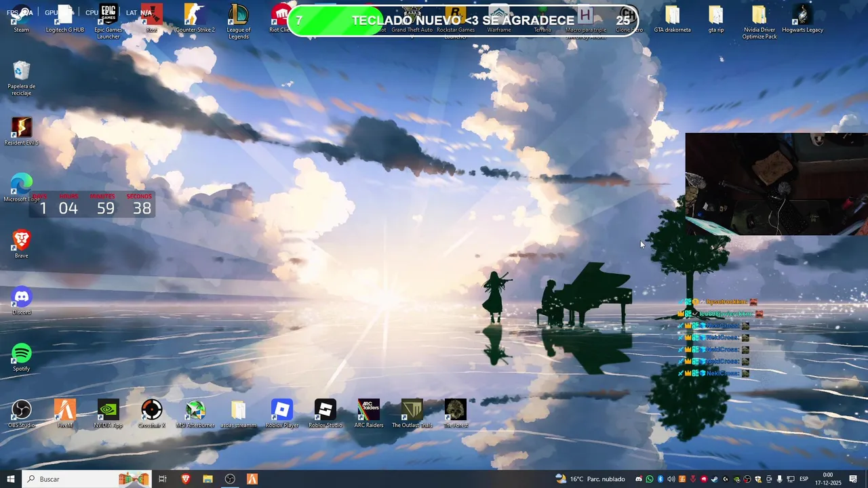
Task: Open the gta rip folder
Action: pos(716,19)
